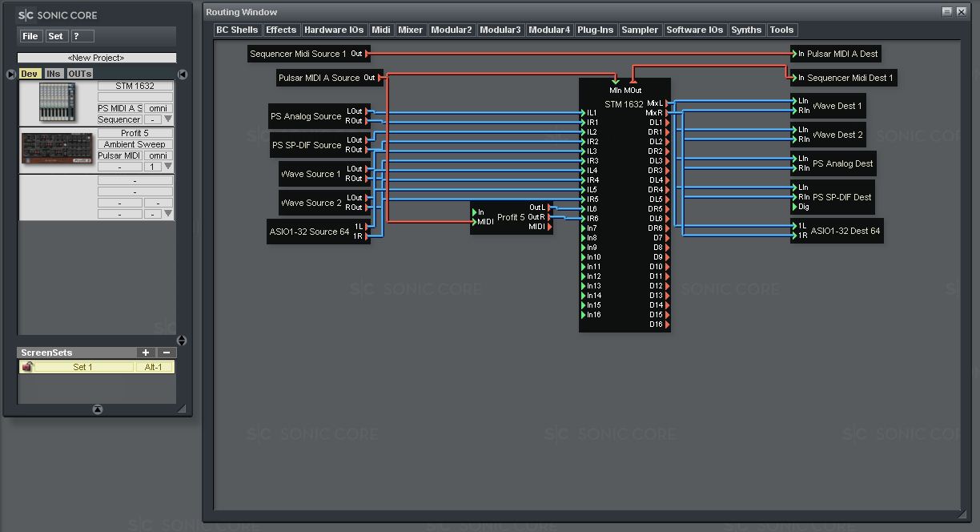Close the Routing Window

pos(962,11)
